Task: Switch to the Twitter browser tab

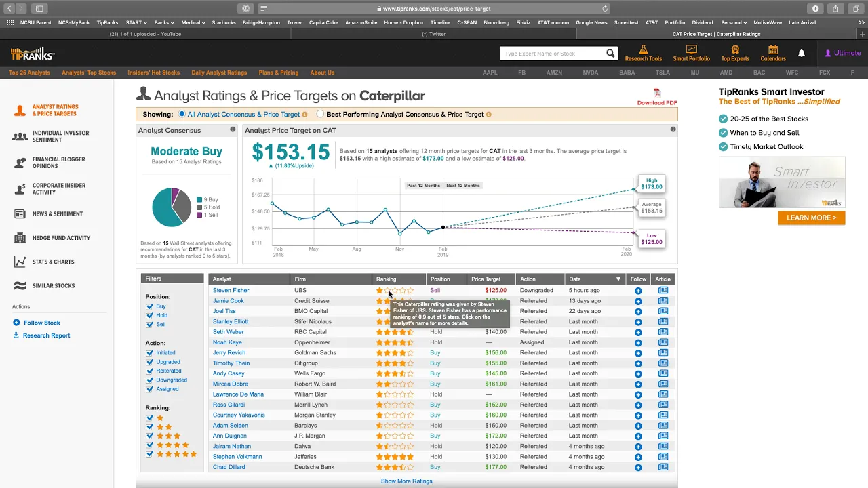Action: tap(434, 34)
